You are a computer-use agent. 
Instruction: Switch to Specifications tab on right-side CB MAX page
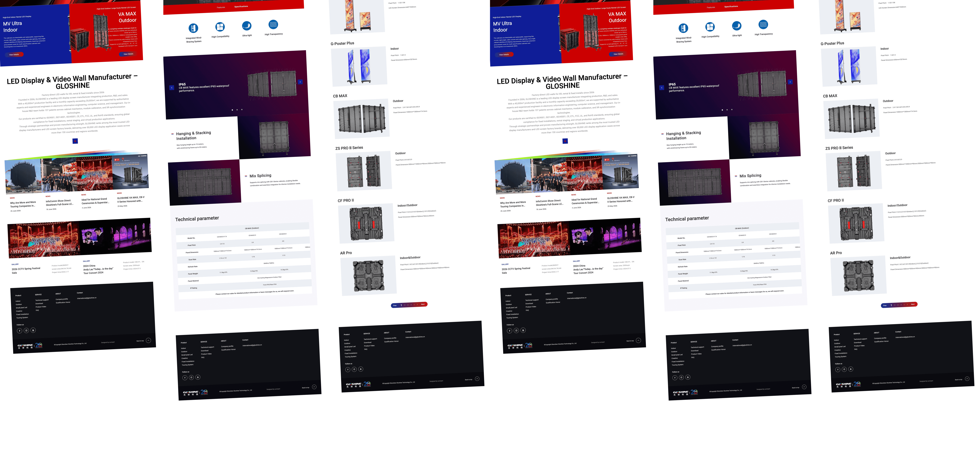coord(731,7)
